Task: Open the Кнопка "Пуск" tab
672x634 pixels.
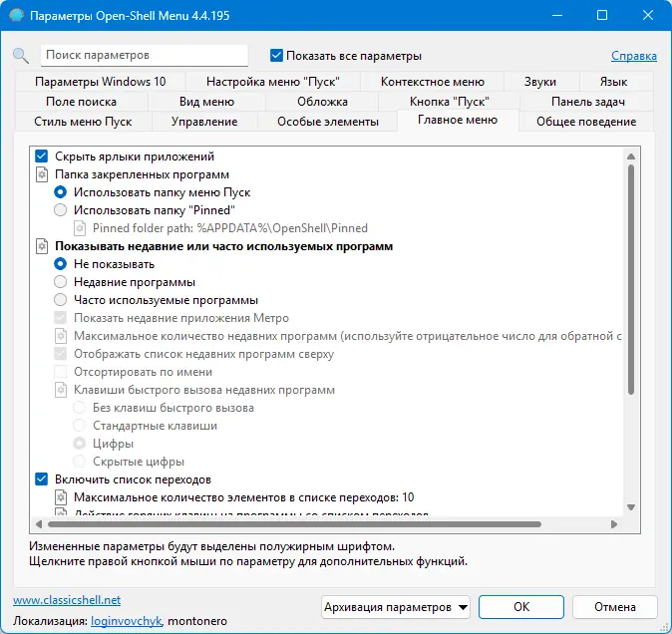Action: point(449,102)
